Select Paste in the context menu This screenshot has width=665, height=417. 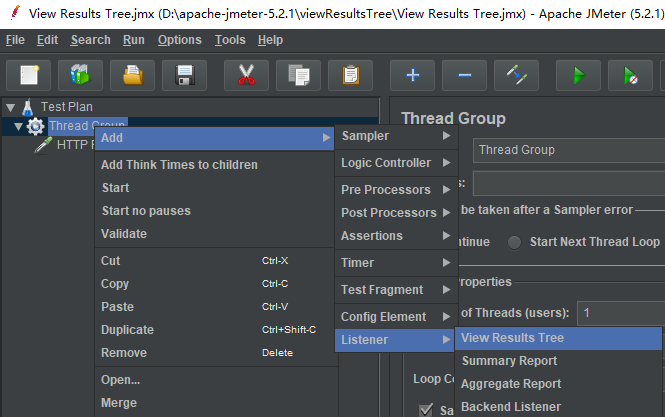point(215,306)
